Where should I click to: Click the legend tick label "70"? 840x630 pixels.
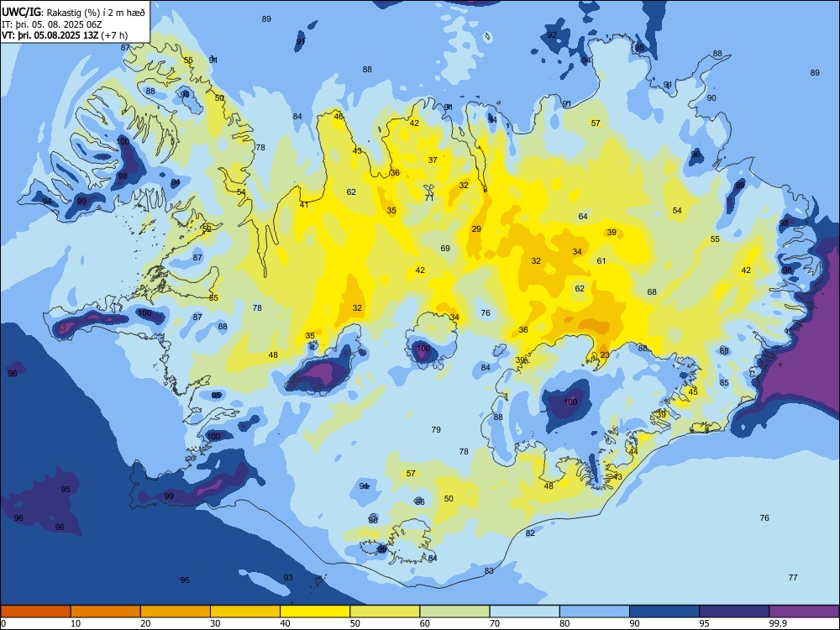click(495, 623)
